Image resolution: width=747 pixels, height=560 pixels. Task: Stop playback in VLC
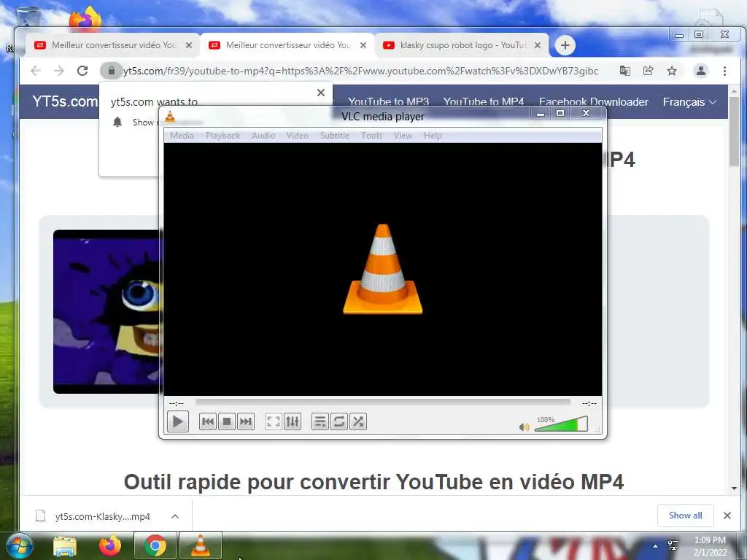pyautogui.click(x=227, y=421)
